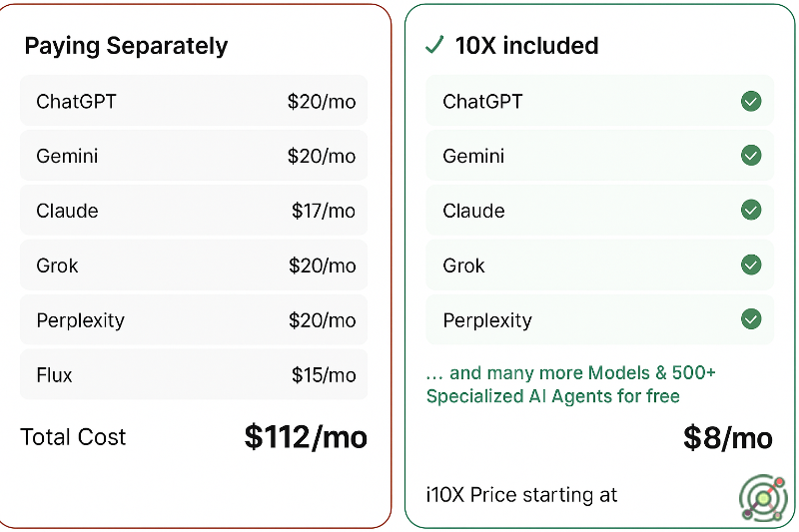Viewport: 799px width, 532px height.
Task: Open the many more Models & Agents link
Action: coord(570,384)
